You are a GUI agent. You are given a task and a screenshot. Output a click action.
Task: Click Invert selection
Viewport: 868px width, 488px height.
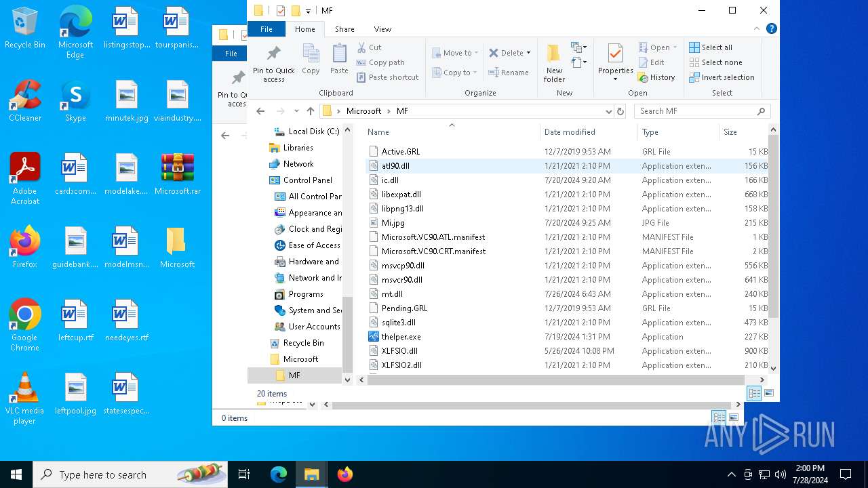coord(722,77)
